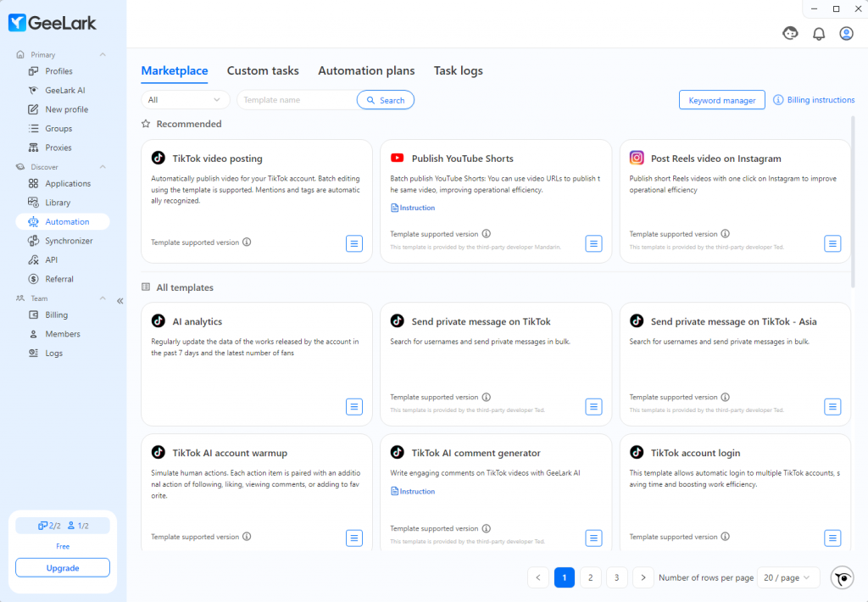
Task: Open Synchronizer in the sidebar
Action: 63,241
